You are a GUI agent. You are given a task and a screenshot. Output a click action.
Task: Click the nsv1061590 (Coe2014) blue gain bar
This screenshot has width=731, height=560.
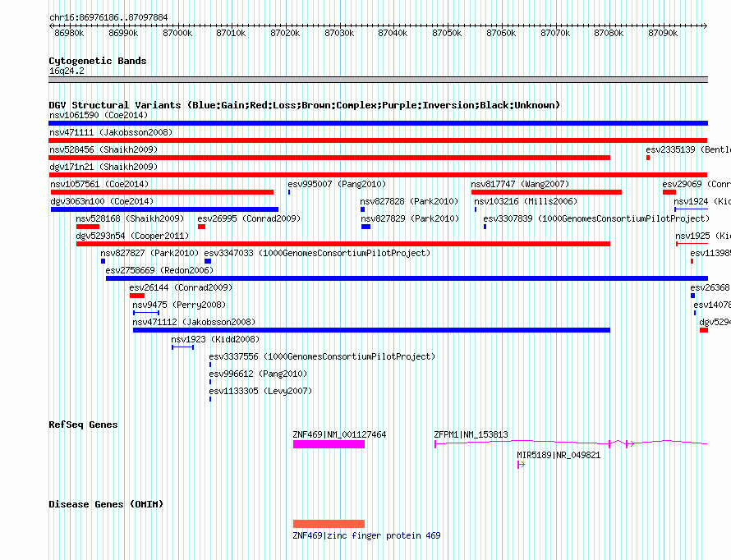tap(378, 123)
